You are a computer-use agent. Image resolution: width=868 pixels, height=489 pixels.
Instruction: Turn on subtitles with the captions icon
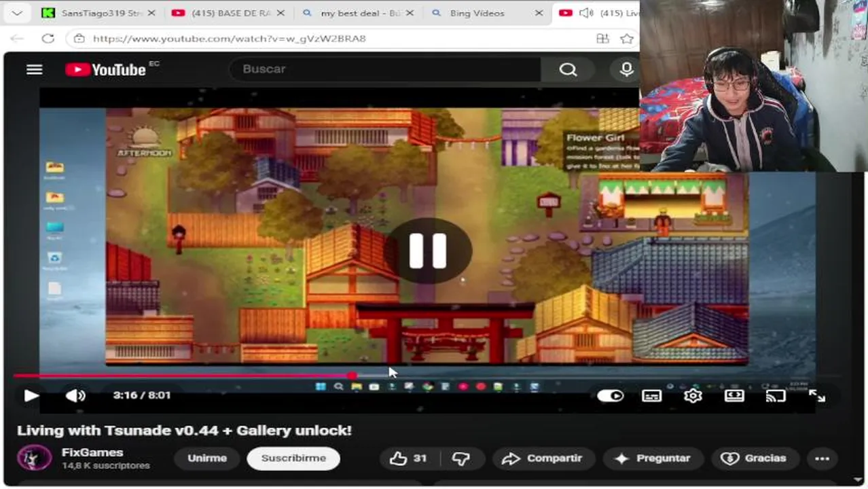coord(651,395)
